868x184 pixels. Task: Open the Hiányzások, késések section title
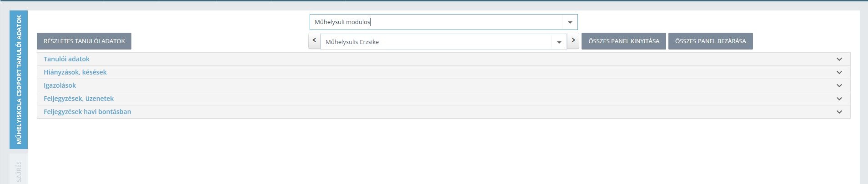click(75, 72)
